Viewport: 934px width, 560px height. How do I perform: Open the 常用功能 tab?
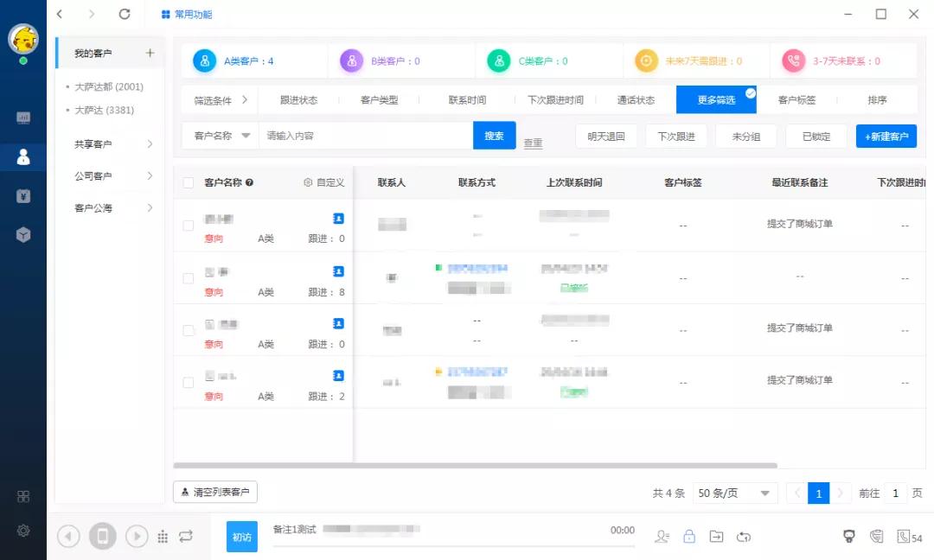[187, 15]
